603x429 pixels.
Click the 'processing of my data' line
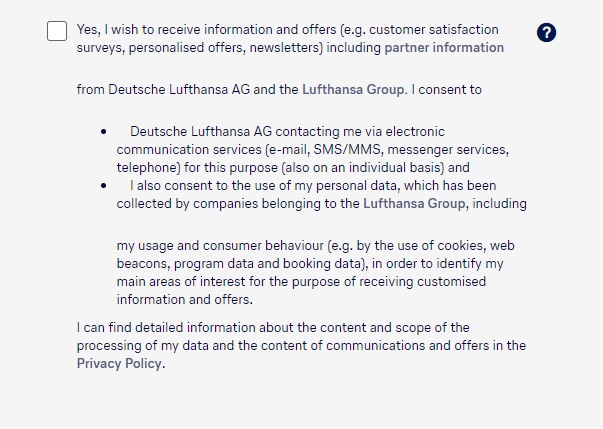tap(301, 346)
